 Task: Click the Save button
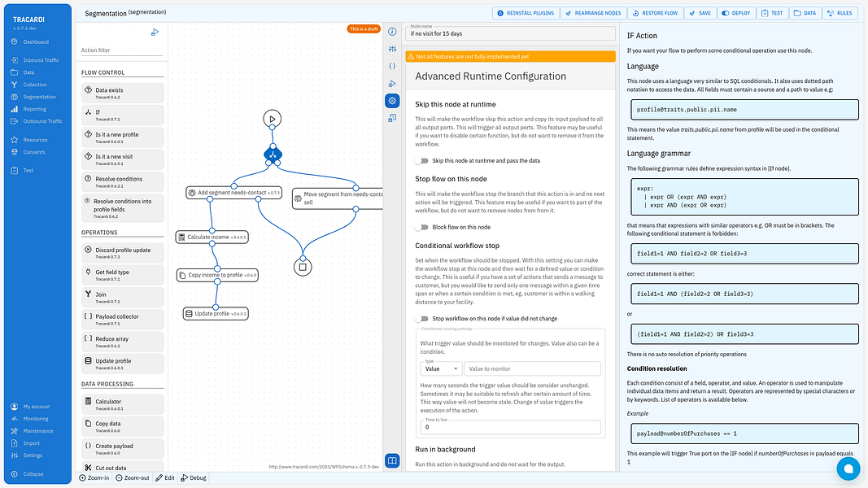point(700,13)
